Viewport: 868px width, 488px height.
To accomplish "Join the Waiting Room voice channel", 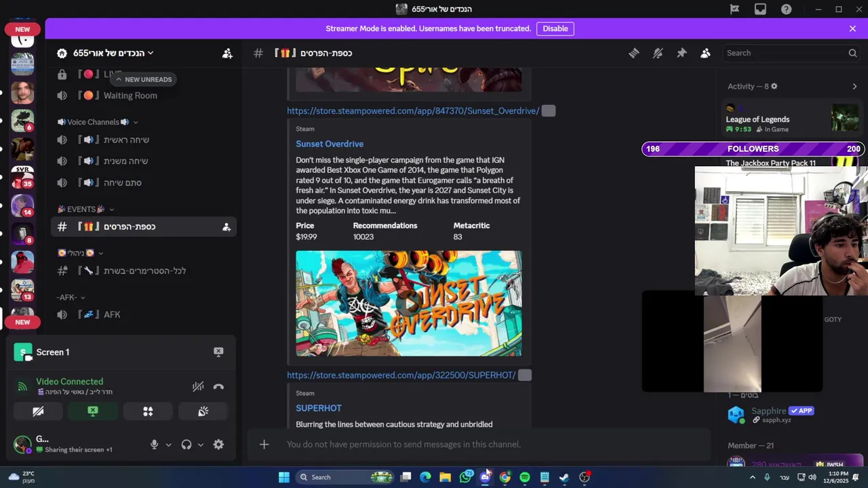I will click(x=143, y=96).
